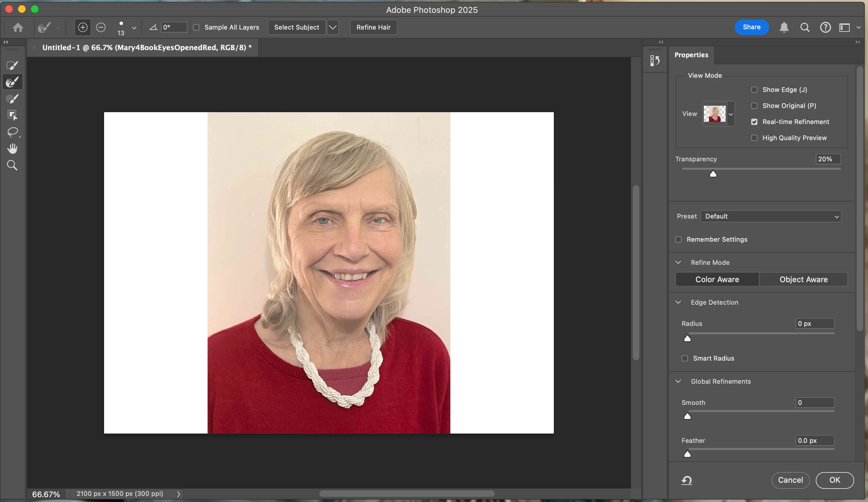Open the Preset dropdown
This screenshot has height=502, width=868.
coord(771,216)
